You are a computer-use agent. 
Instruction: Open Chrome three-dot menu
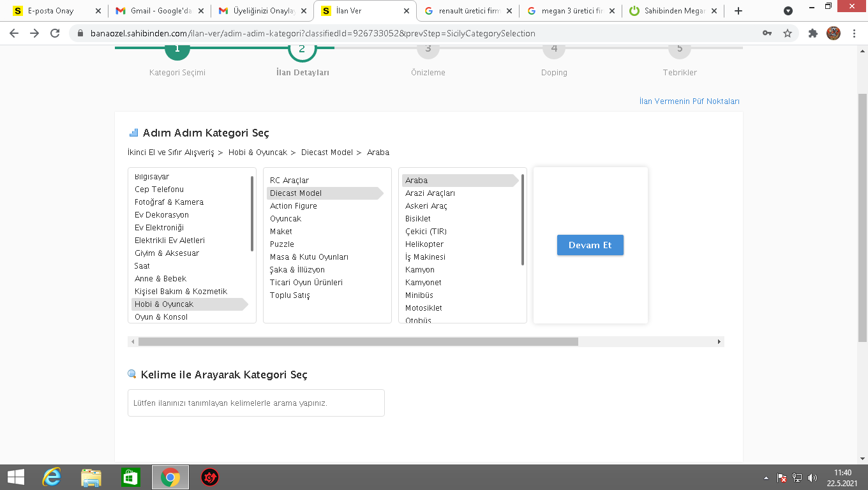pos(854,33)
